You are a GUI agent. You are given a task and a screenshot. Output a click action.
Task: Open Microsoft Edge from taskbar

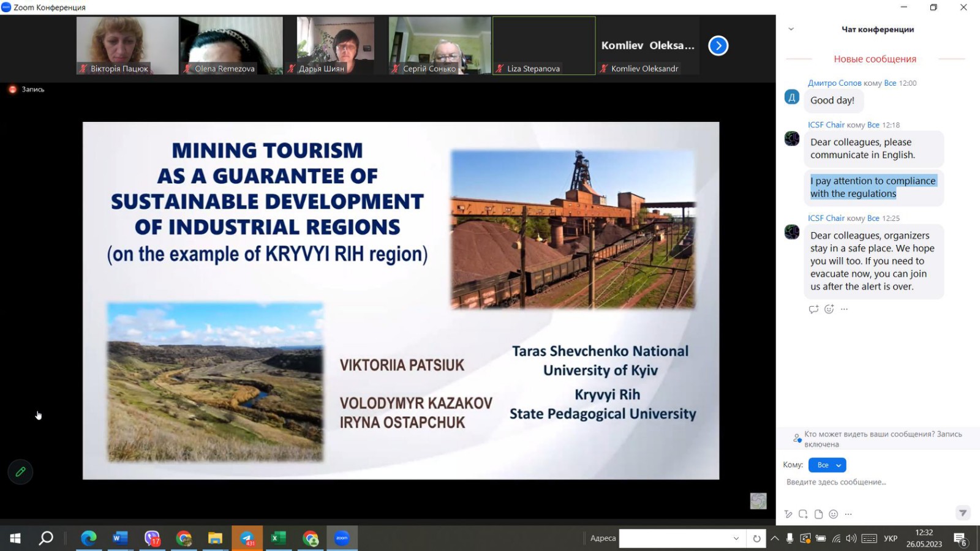tap(89, 538)
